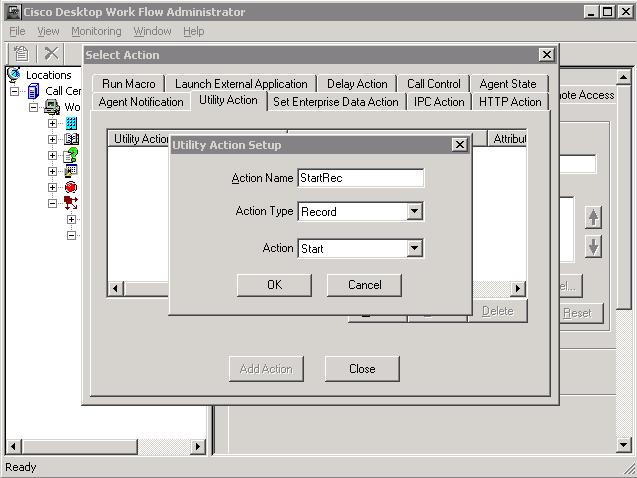Image resolution: width=637 pixels, height=478 pixels.
Task: Click the move down arrow button
Action: tap(593, 247)
